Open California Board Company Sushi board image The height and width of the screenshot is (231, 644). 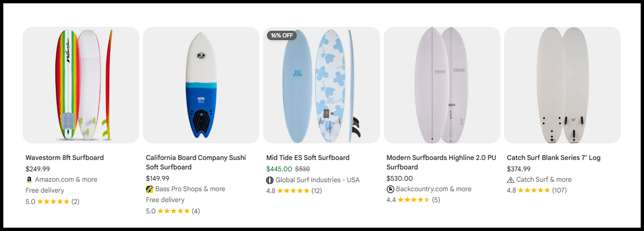[x=201, y=85]
